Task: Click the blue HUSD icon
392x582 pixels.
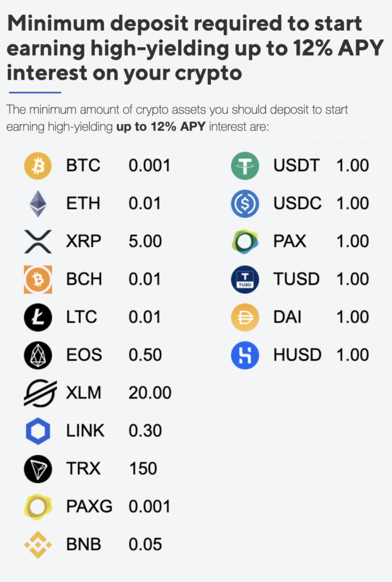Action: click(x=245, y=355)
